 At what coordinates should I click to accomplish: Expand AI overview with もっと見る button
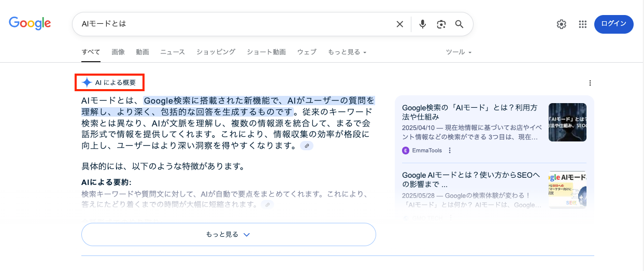point(228,235)
